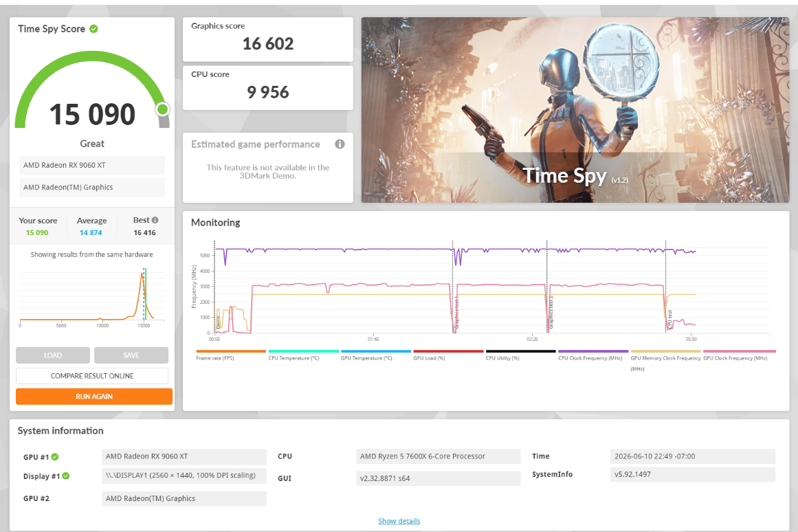Click the COMPARE RESULT ONLINE button
Image resolution: width=798 pixels, height=532 pixels.
tap(92, 376)
